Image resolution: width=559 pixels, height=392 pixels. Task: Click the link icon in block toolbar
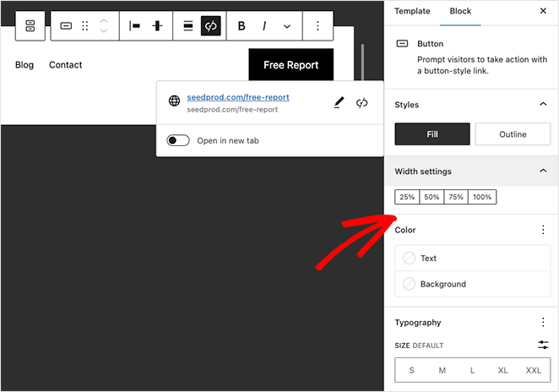click(x=211, y=26)
